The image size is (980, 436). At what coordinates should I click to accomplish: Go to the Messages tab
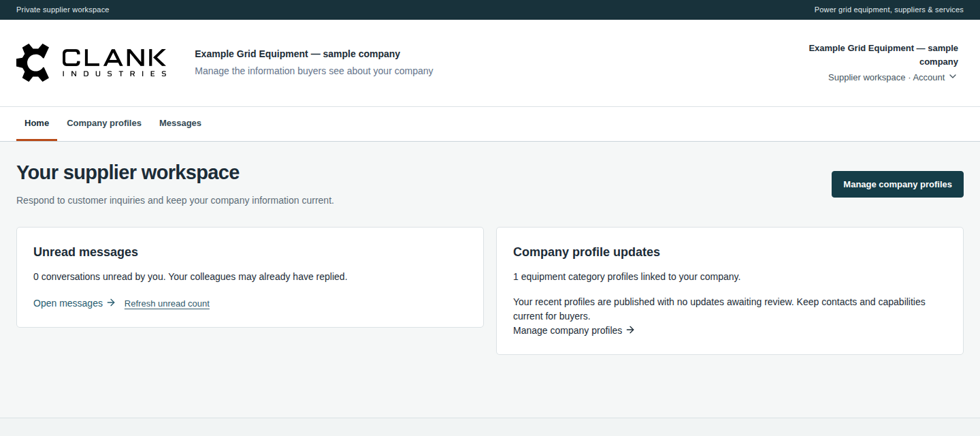[x=180, y=123]
